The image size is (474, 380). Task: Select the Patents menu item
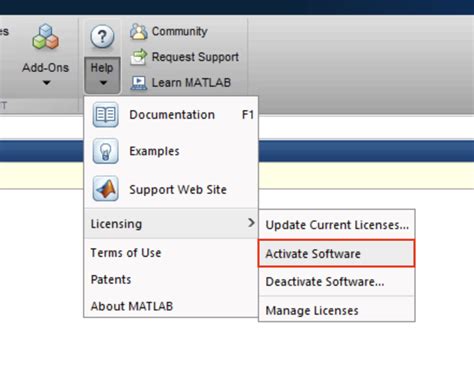point(171,279)
